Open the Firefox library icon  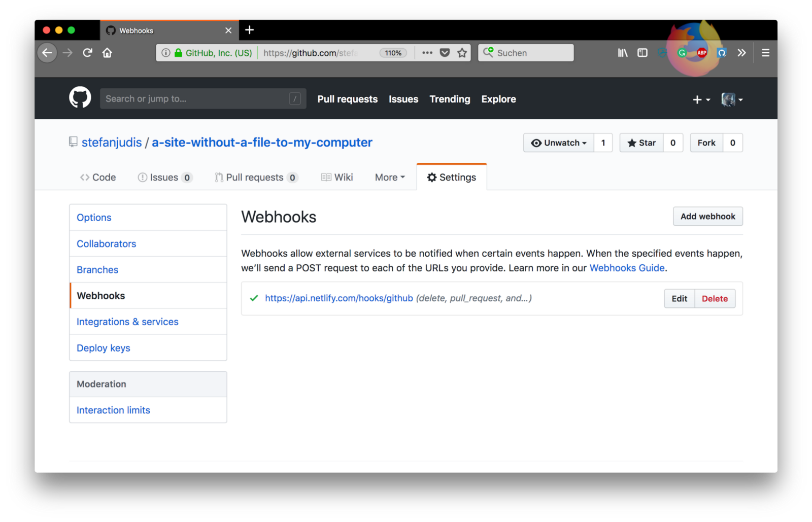click(x=623, y=53)
